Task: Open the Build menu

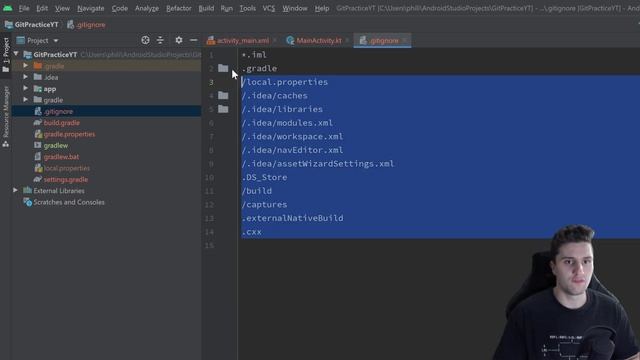Action: pyautogui.click(x=206, y=8)
